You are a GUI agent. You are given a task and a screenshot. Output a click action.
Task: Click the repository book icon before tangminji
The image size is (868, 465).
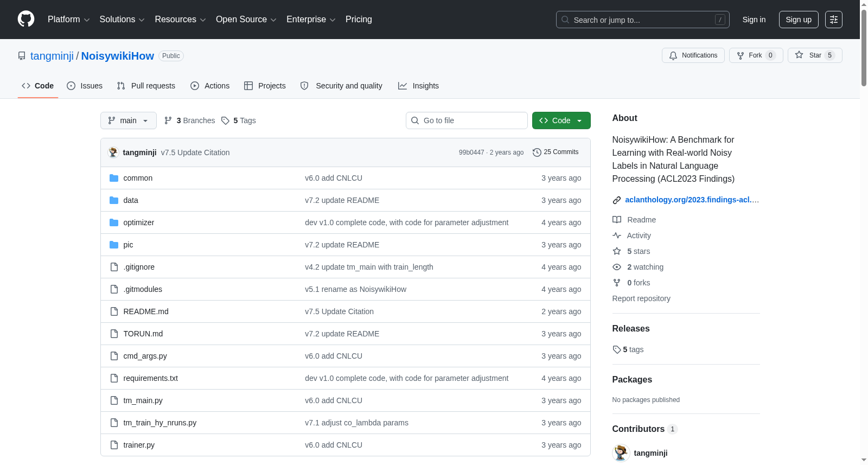tap(22, 56)
